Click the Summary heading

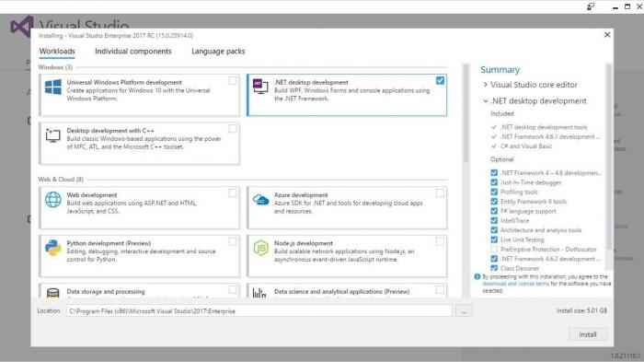point(500,69)
